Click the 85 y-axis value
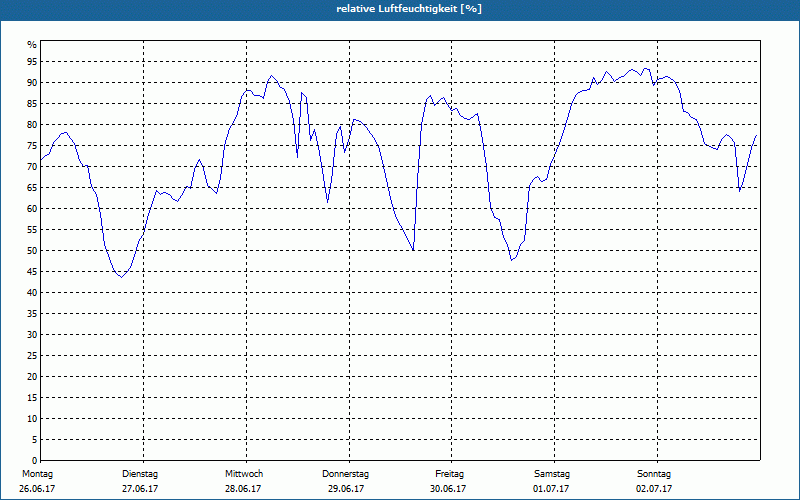 tap(32, 104)
